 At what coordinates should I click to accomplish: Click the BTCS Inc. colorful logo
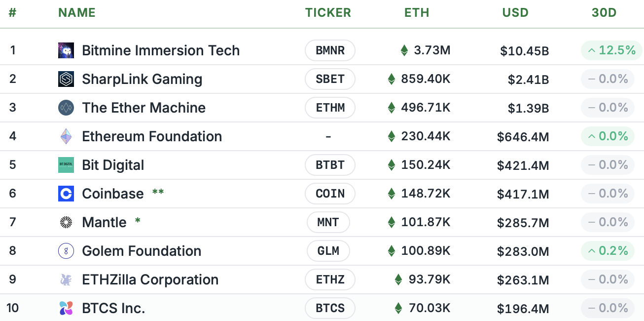click(66, 308)
